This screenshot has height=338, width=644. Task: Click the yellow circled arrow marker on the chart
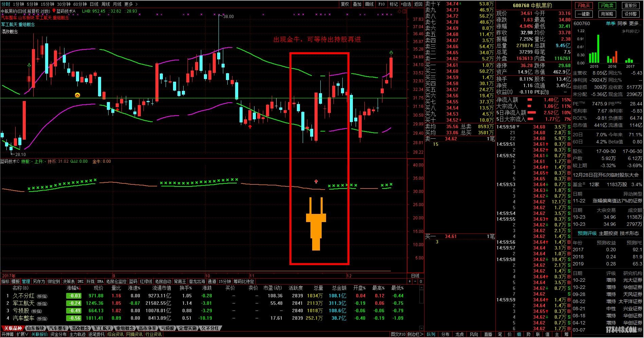point(77,95)
